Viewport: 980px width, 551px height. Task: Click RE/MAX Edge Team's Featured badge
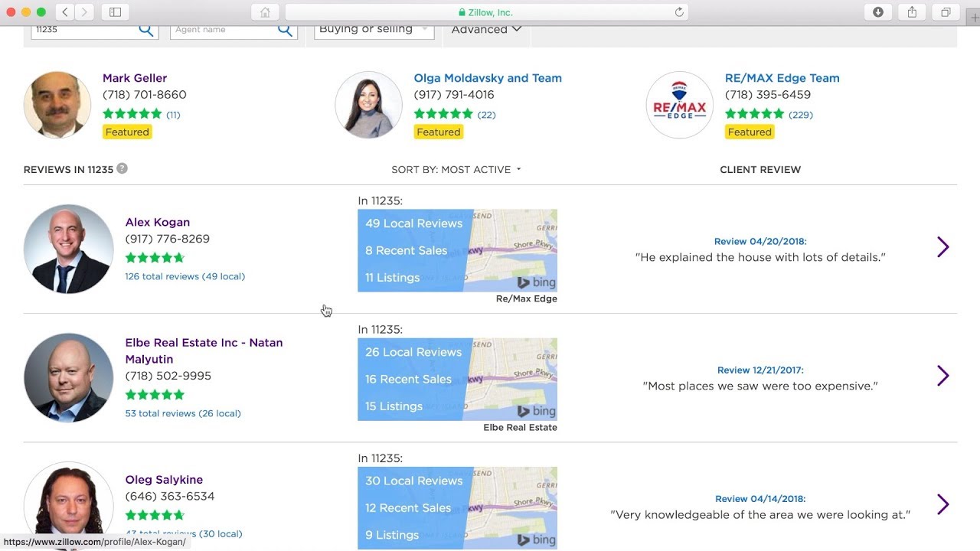coord(750,132)
